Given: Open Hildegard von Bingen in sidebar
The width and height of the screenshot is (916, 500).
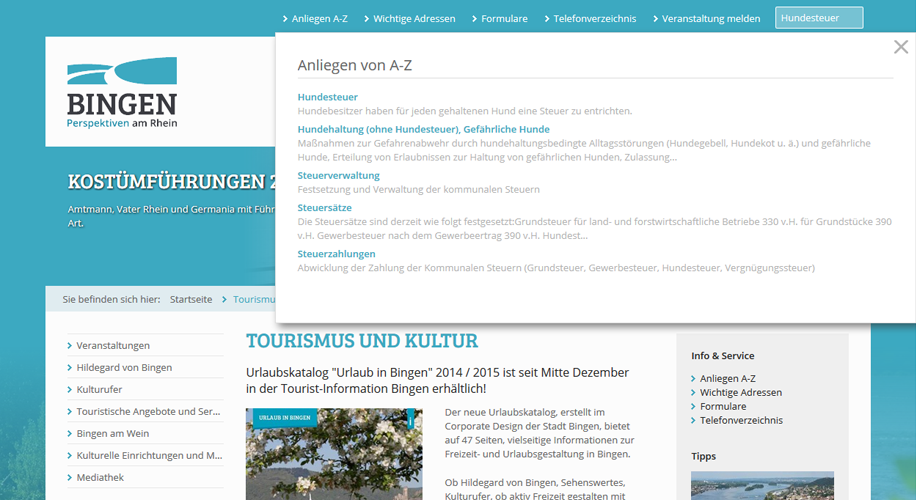Looking at the screenshot, I should click(124, 367).
